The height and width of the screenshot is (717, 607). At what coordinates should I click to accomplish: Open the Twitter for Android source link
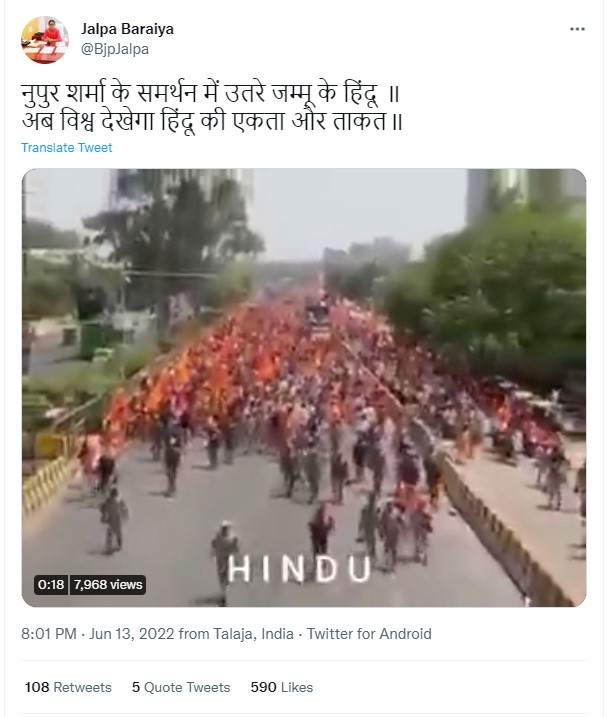pyautogui.click(x=369, y=634)
